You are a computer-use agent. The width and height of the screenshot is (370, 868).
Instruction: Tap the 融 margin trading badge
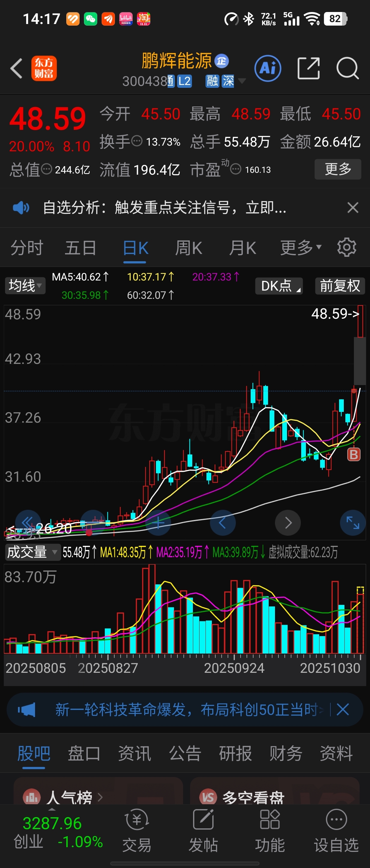[212, 81]
